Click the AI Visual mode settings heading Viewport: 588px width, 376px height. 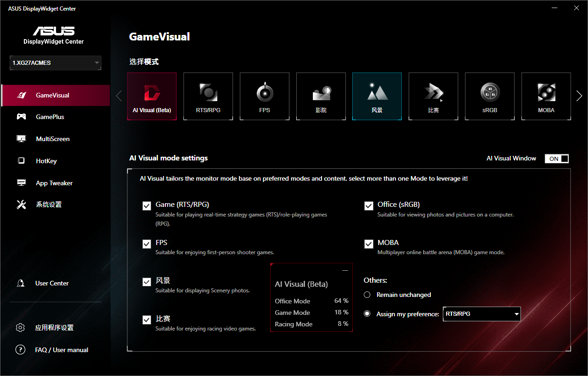click(169, 158)
